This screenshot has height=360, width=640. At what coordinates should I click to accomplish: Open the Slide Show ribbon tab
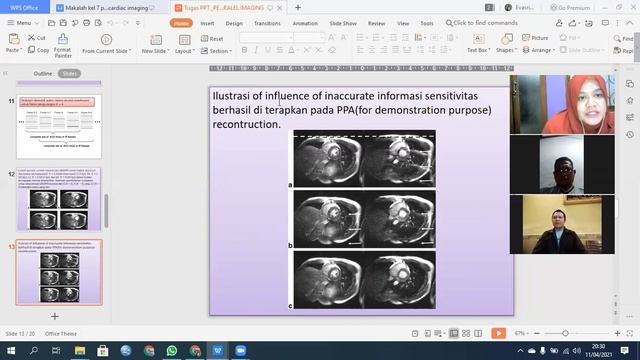pyautogui.click(x=343, y=23)
